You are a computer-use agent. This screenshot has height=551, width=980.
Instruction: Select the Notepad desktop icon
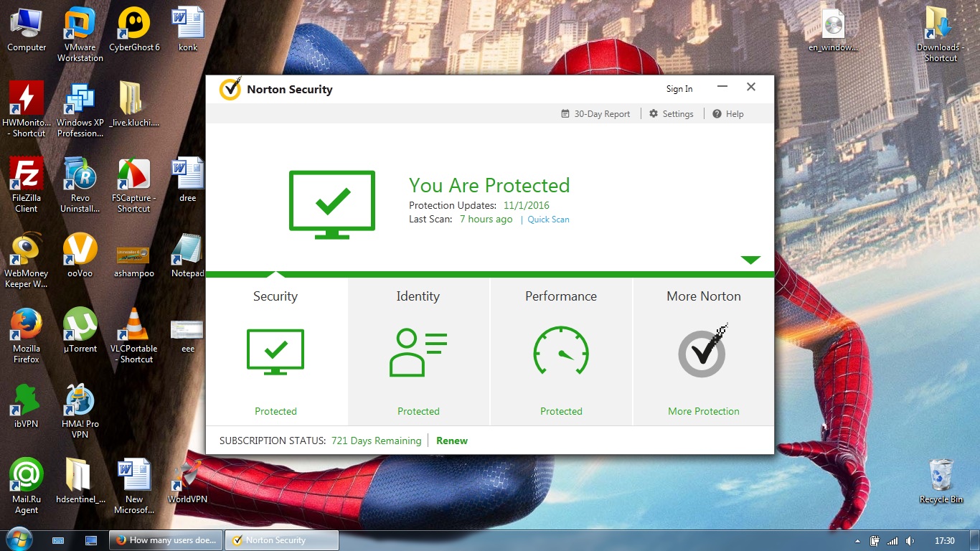[x=188, y=255]
